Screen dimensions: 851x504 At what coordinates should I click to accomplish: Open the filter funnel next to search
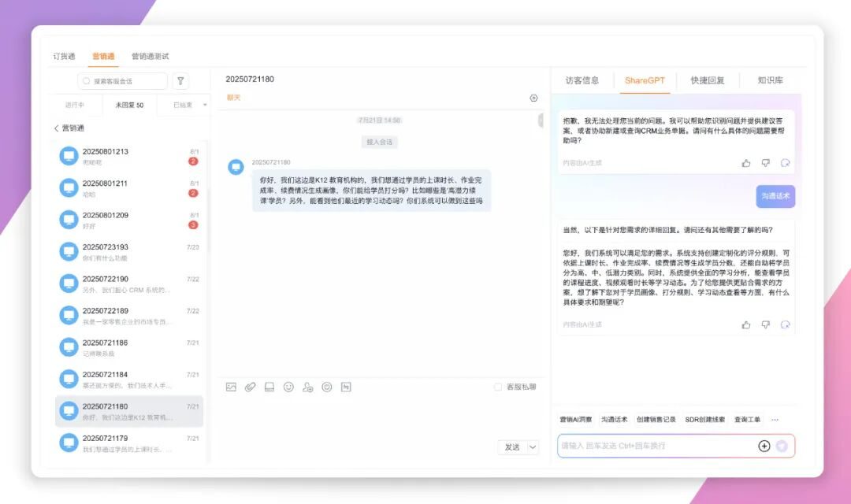tap(180, 81)
